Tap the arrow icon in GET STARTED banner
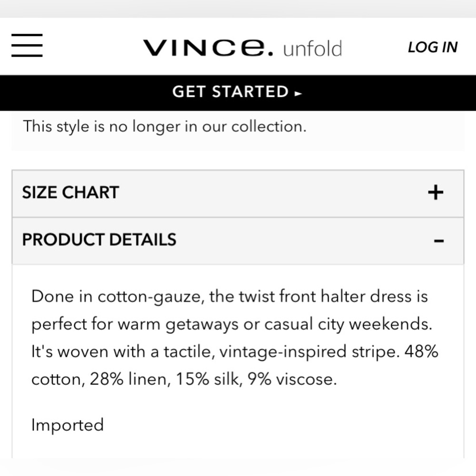Screen dimensions: 476x476 click(x=299, y=93)
